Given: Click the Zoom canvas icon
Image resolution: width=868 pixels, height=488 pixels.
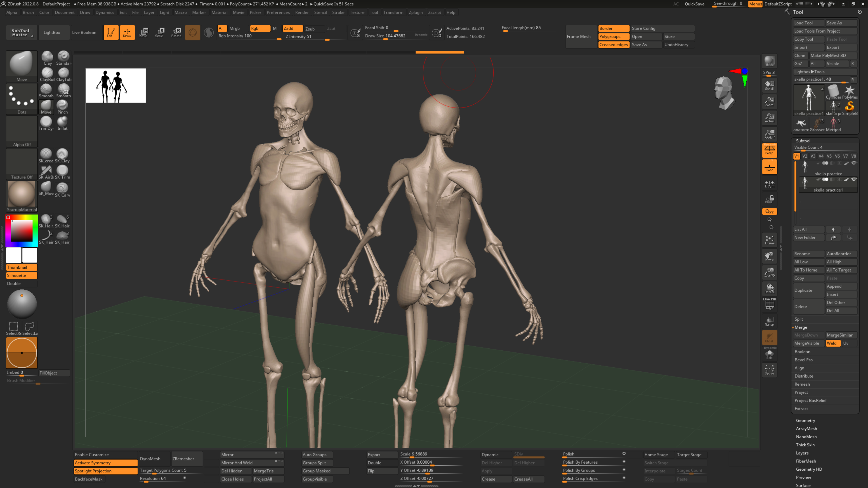Looking at the screenshot, I should tap(770, 101).
